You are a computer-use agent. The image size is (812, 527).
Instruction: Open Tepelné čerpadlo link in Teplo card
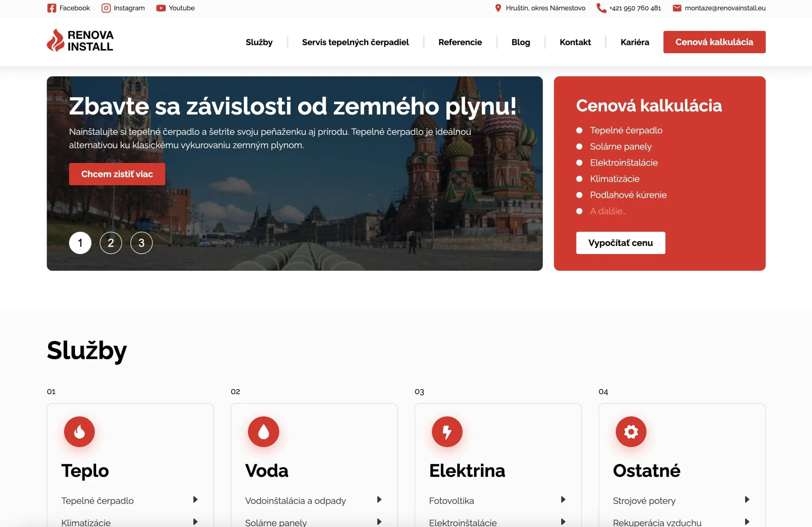97,501
